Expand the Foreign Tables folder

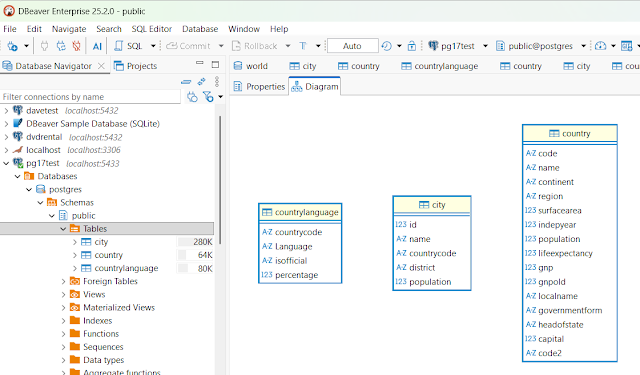click(63, 281)
